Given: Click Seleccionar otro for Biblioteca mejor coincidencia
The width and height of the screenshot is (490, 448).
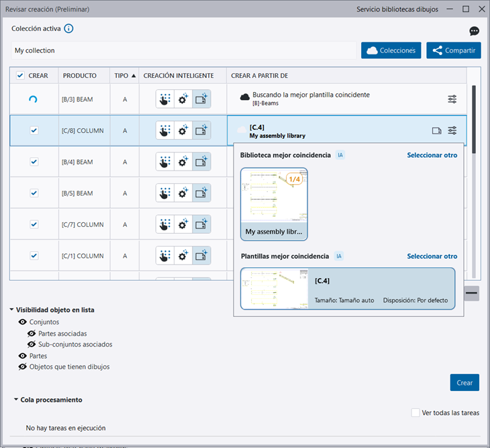Looking at the screenshot, I should 432,155.
